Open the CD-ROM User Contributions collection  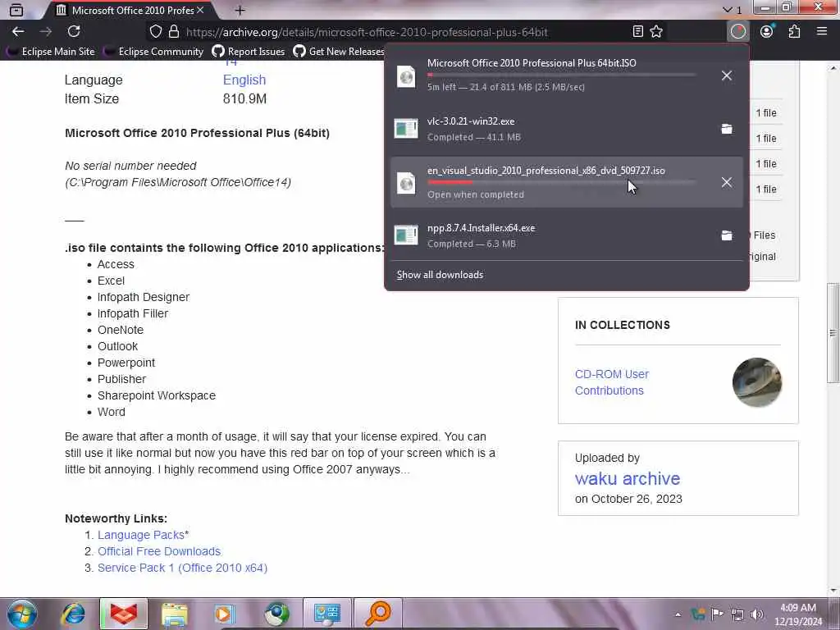tap(612, 382)
